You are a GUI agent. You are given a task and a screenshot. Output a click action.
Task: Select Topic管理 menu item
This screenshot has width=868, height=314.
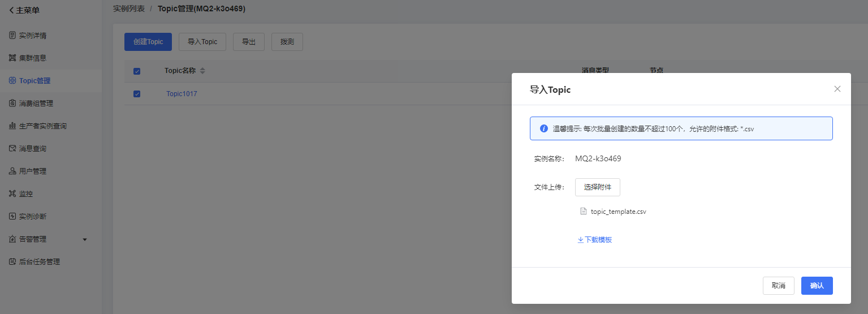pyautogui.click(x=51, y=80)
